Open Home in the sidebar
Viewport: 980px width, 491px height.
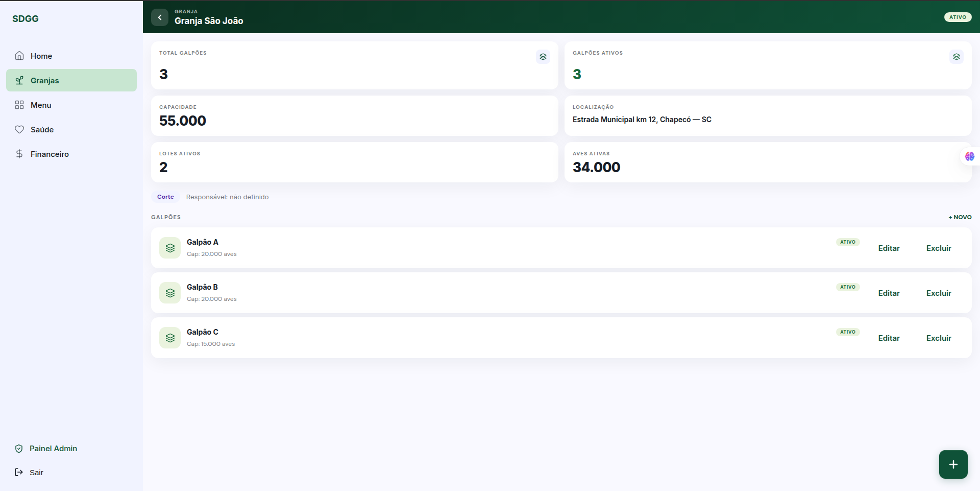pos(71,56)
